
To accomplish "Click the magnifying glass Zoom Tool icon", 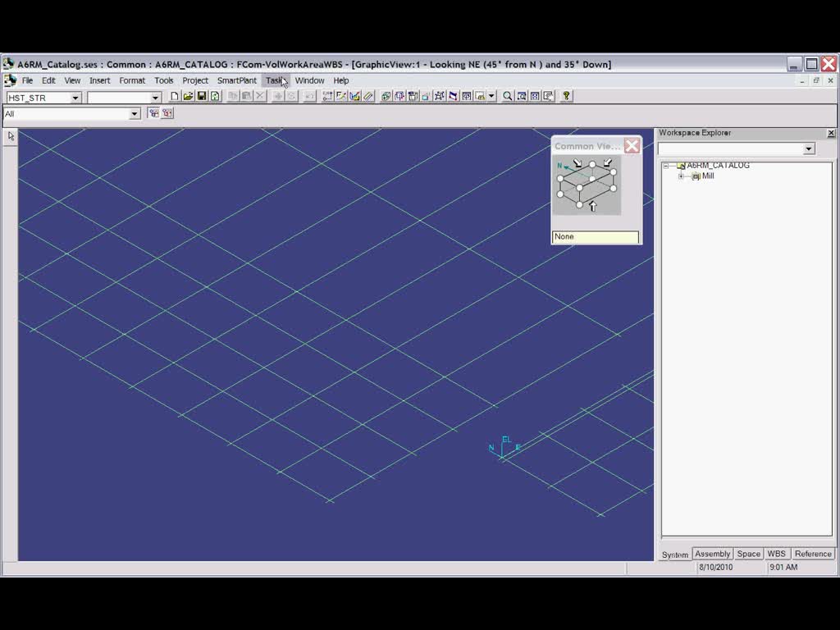I will click(507, 97).
